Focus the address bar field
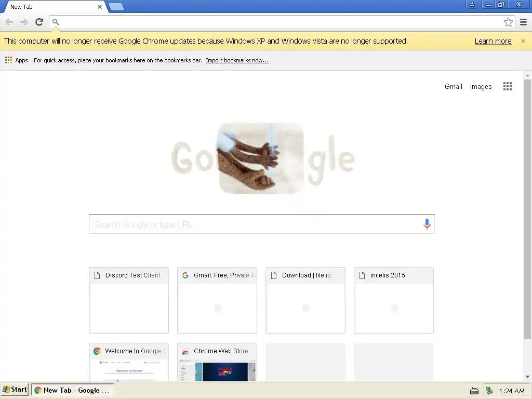The image size is (532, 399). 282,22
